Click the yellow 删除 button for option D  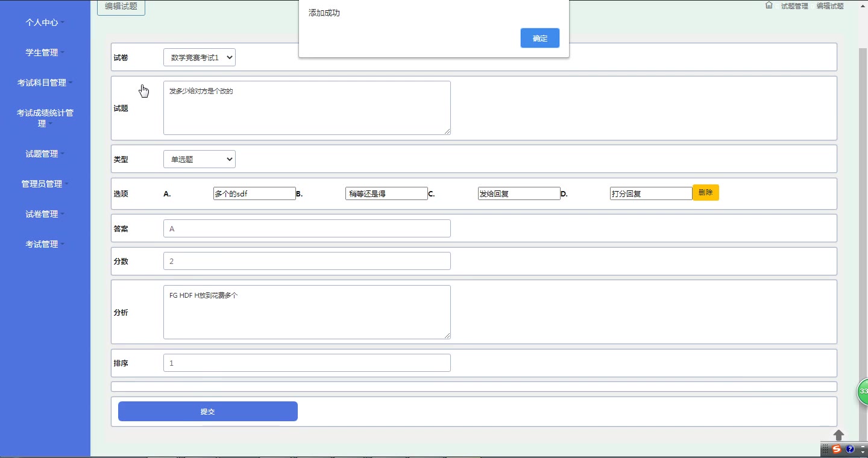point(706,193)
